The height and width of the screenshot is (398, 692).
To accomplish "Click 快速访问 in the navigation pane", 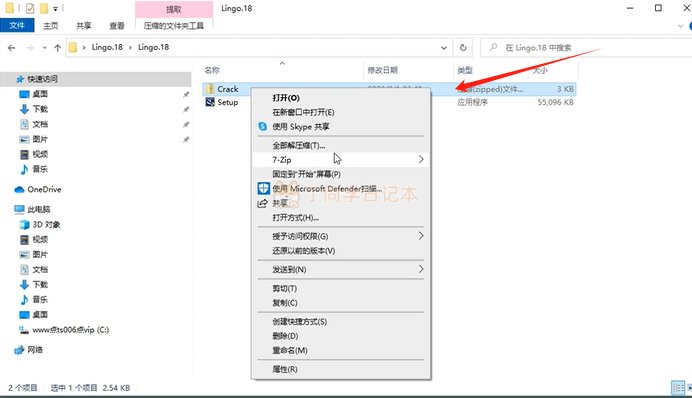I will 42,79.
